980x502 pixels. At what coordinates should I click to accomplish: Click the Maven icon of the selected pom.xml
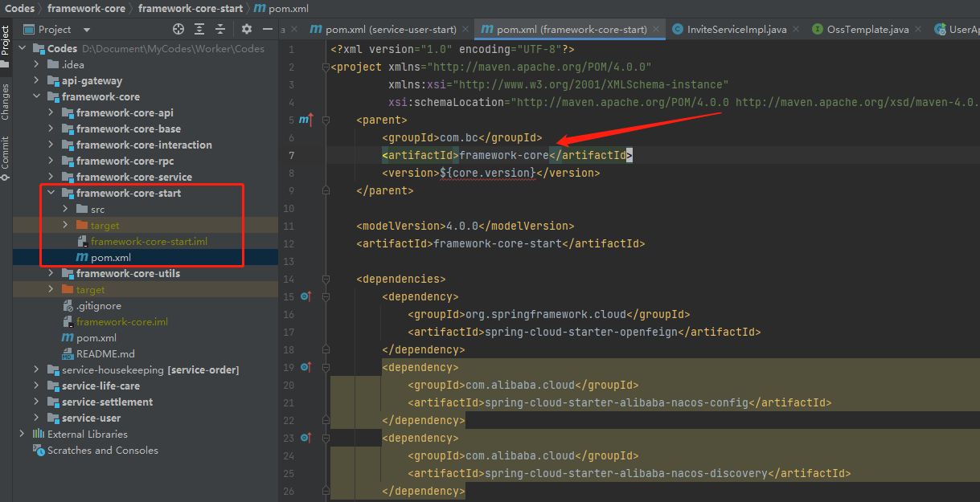pyautogui.click(x=82, y=257)
